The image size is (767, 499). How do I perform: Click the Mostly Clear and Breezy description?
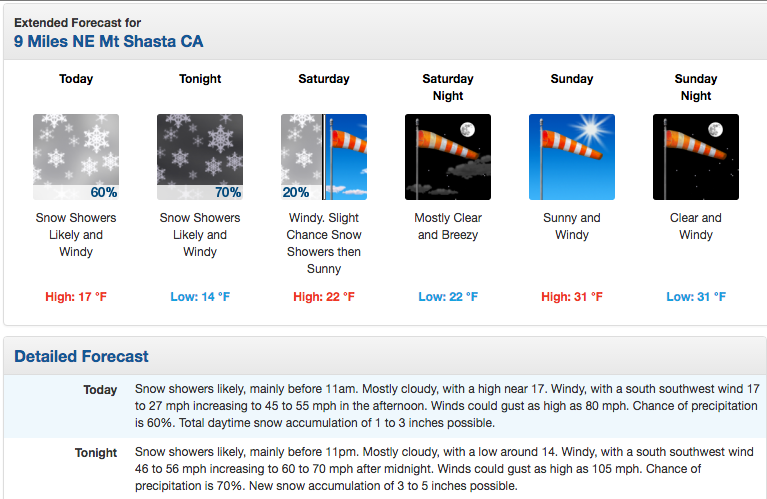click(x=448, y=226)
